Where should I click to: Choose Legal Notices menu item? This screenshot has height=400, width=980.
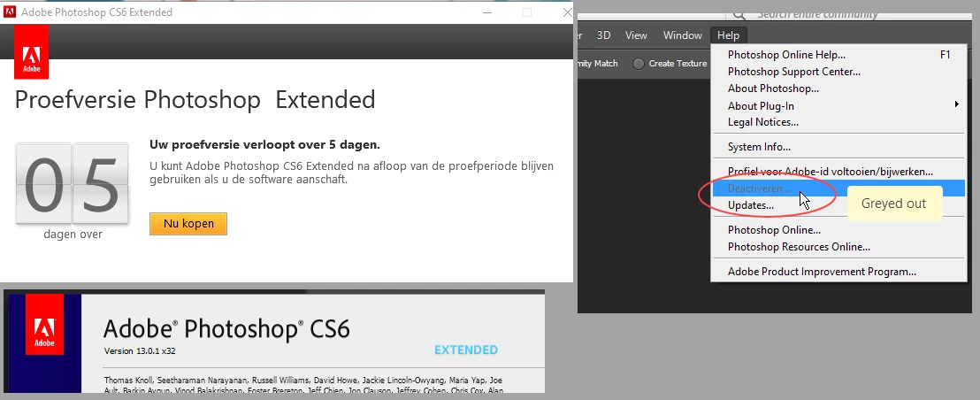pos(838,122)
